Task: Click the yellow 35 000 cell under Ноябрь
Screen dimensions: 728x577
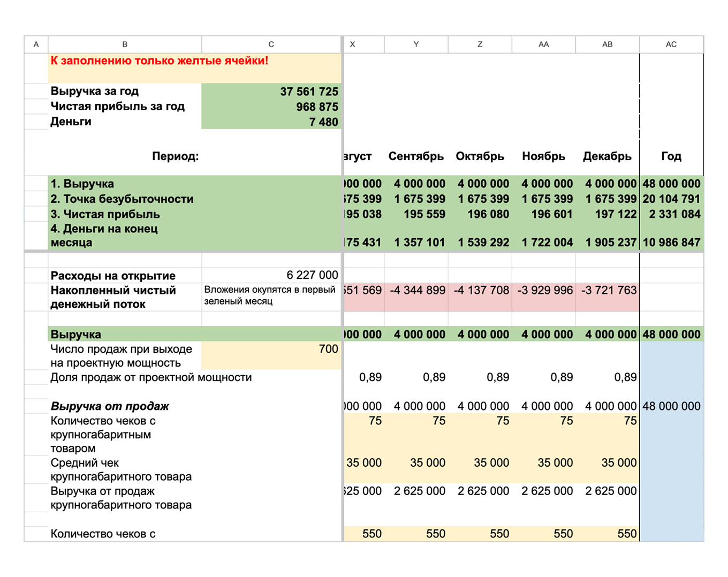Action: [543, 469]
